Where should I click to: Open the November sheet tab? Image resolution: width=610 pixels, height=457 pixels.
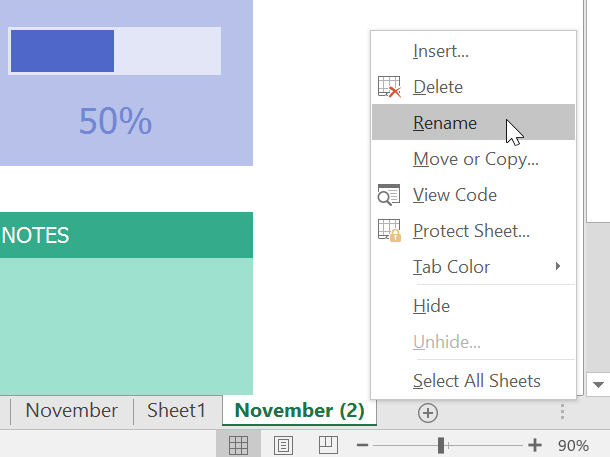(71, 411)
